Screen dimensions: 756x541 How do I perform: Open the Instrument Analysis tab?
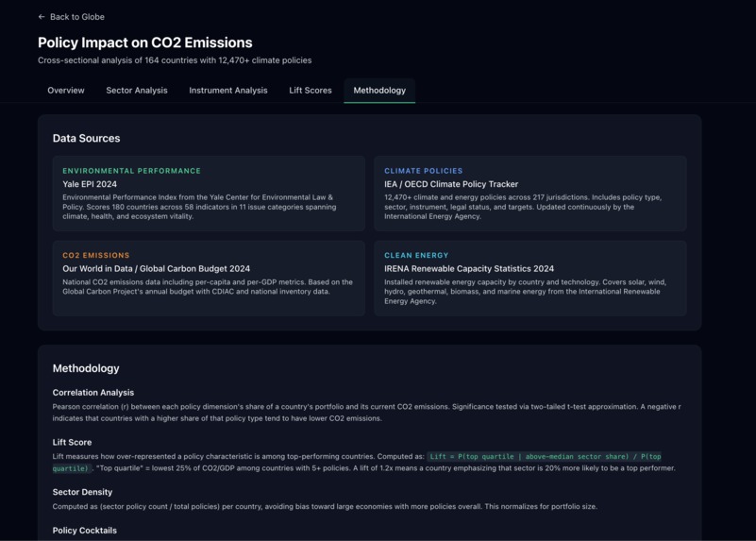click(228, 91)
